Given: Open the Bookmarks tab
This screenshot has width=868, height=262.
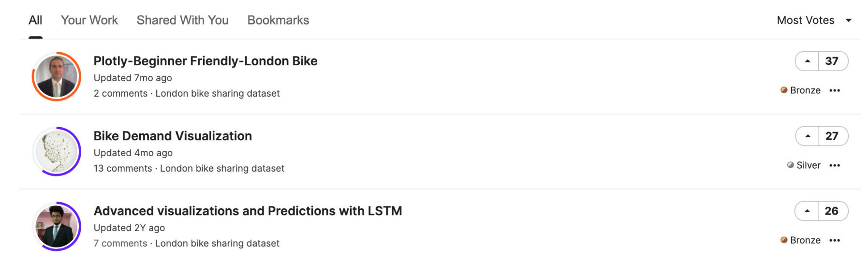Looking at the screenshot, I should pos(278,20).
